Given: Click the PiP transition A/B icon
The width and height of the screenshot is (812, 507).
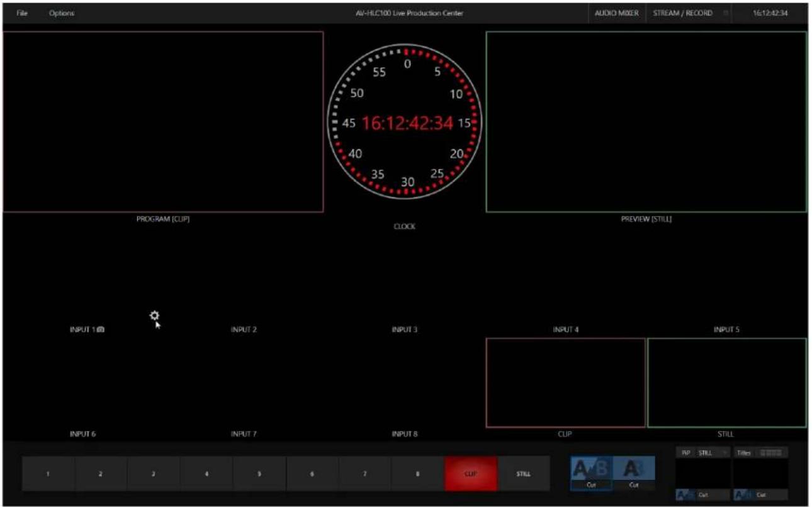Looking at the screenshot, I should (685, 495).
